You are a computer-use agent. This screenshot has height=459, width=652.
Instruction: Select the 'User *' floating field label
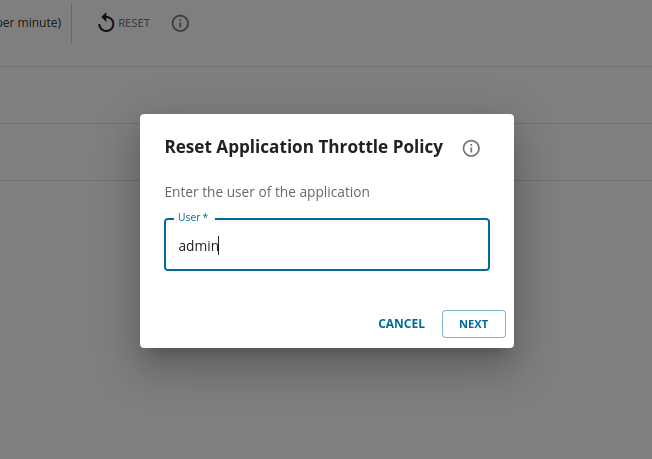pos(193,217)
